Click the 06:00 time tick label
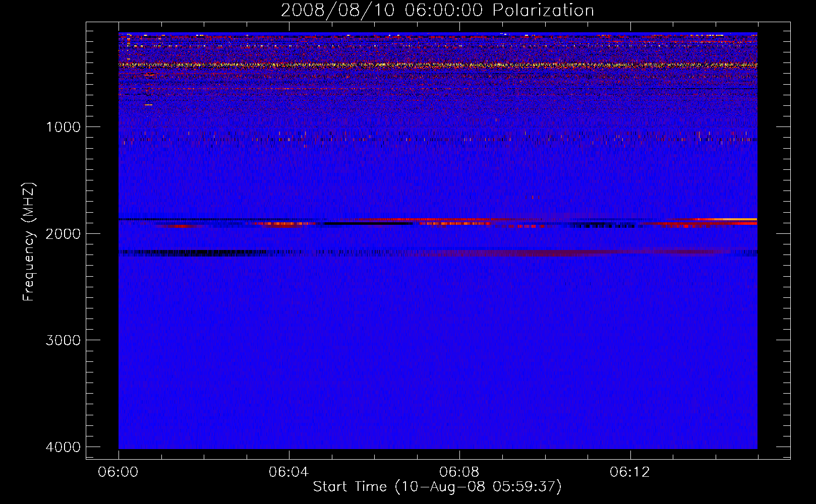The image size is (816, 504). coord(119,472)
